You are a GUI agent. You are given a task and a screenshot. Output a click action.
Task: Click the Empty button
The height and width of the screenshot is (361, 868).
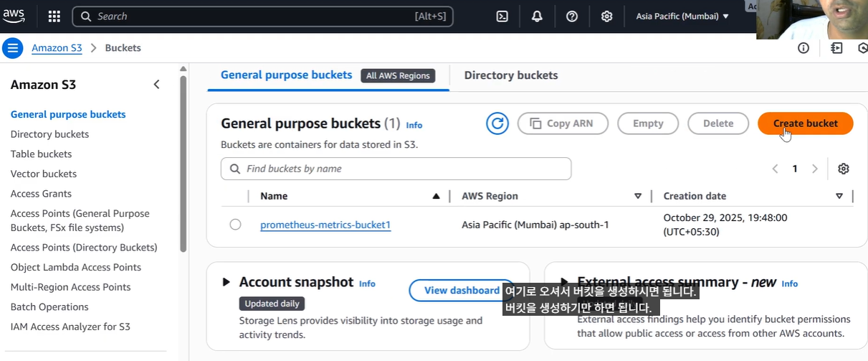coord(648,123)
